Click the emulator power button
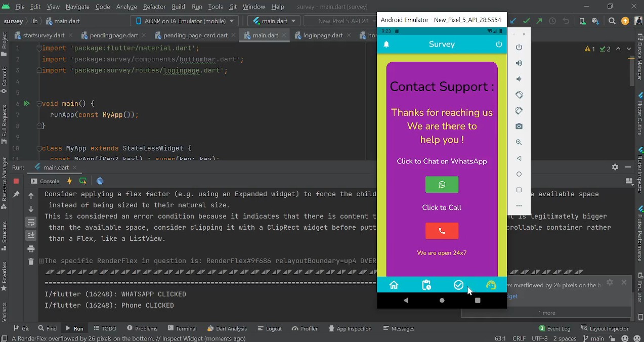644x342 pixels. 519,47
